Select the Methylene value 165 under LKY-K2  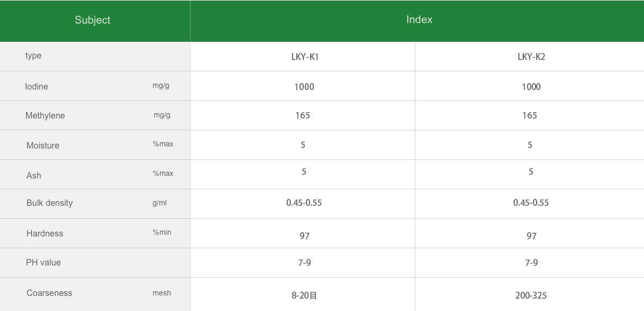coord(530,115)
